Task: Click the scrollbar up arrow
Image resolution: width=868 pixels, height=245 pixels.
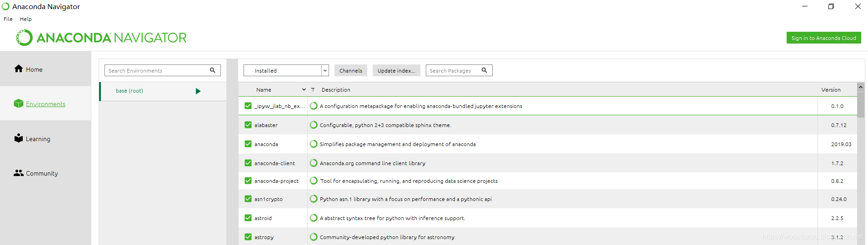Action: point(861,87)
